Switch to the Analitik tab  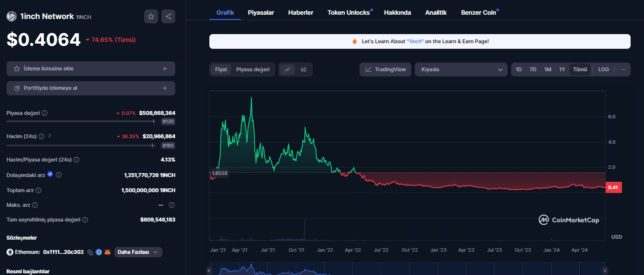coord(436,13)
